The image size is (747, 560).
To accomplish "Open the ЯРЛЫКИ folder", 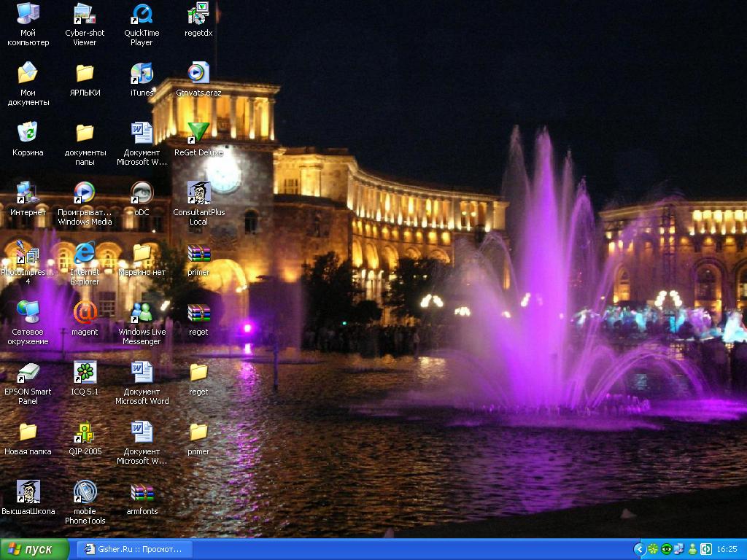I will click(x=85, y=74).
